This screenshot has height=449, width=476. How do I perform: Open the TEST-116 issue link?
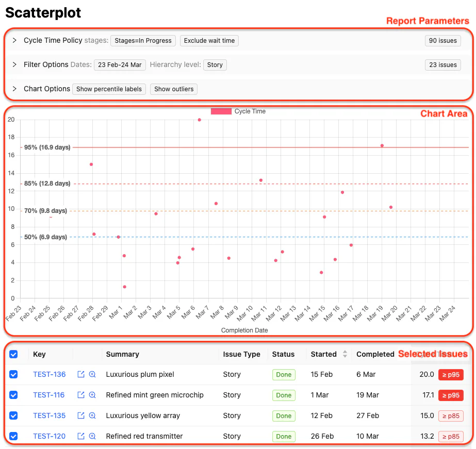coord(49,395)
